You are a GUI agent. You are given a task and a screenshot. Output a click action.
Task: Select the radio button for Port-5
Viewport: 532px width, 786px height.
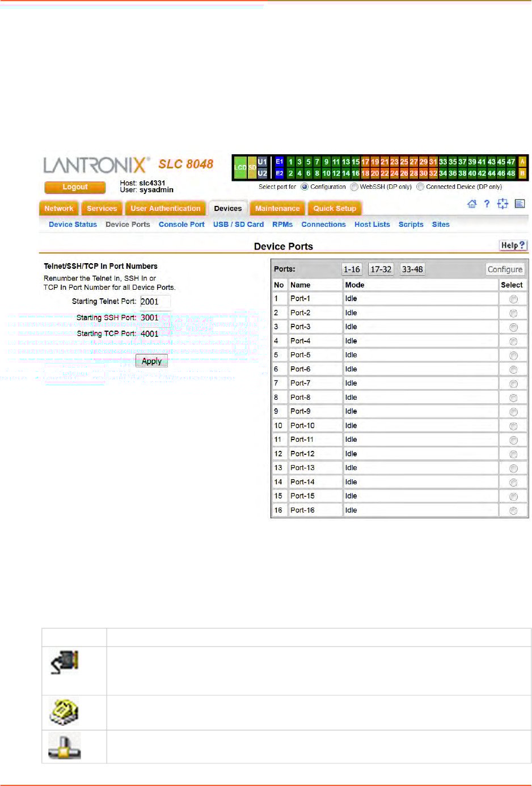coord(513,356)
